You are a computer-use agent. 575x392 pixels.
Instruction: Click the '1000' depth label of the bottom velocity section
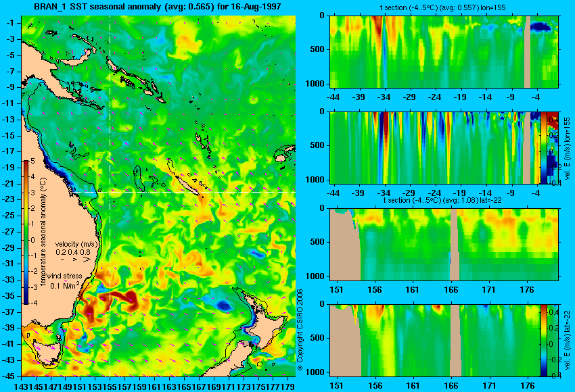pos(315,372)
